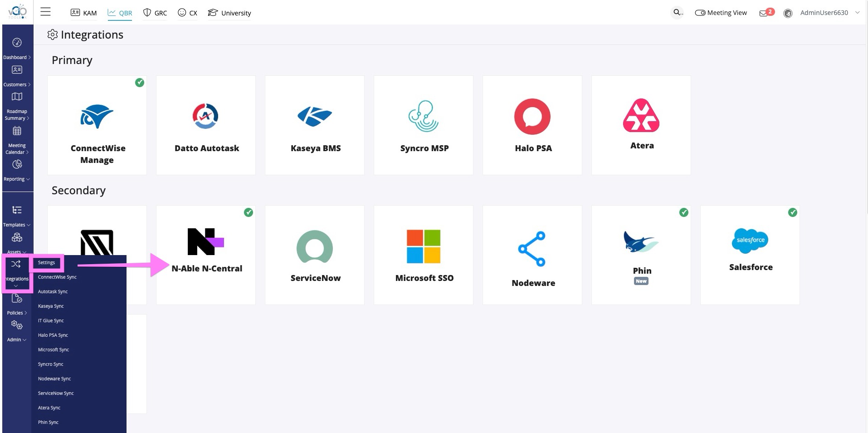Open Syncro Sync menu item
This screenshot has height=433, width=868.
tap(51, 364)
